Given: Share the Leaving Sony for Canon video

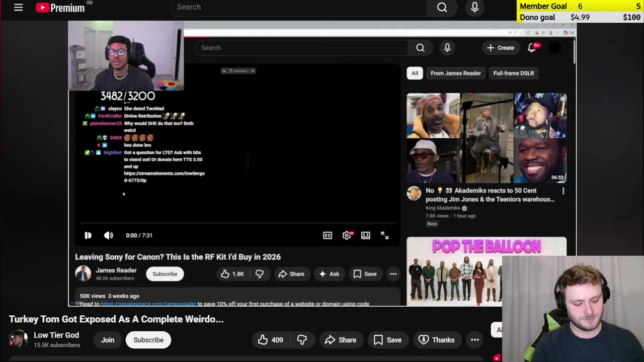Looking at the screenshot, I should [x=291, y=274].
